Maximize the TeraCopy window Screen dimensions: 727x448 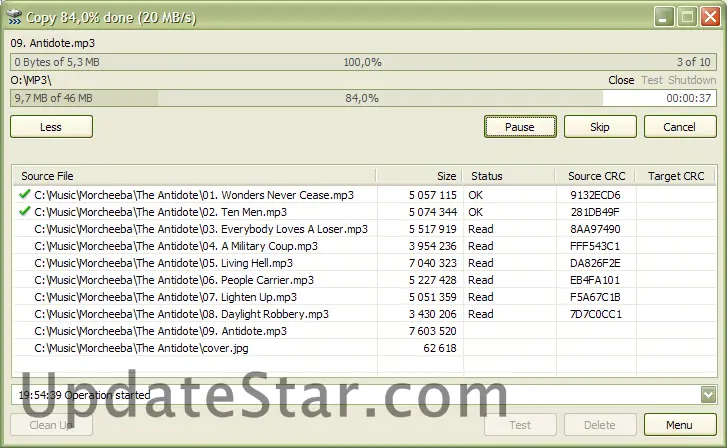tap(687, 17)
